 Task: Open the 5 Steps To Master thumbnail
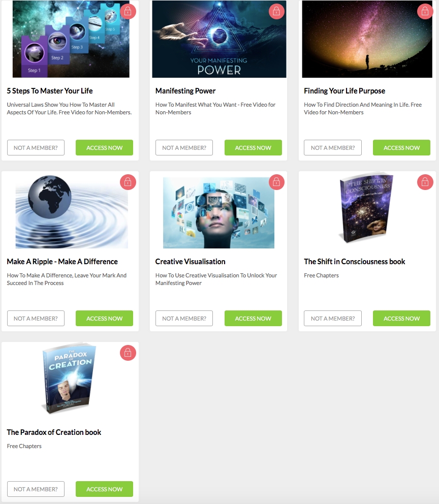pos(71,39)
